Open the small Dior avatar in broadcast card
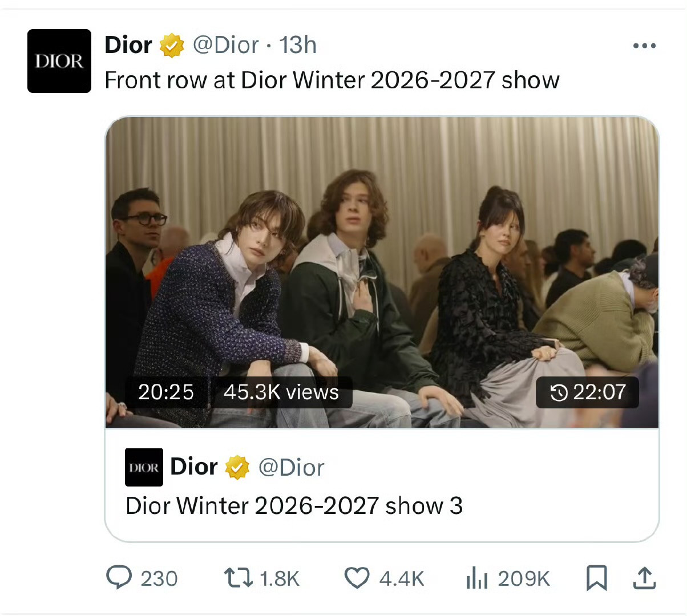This screenshot has width=687, height=616. [144, 467]
